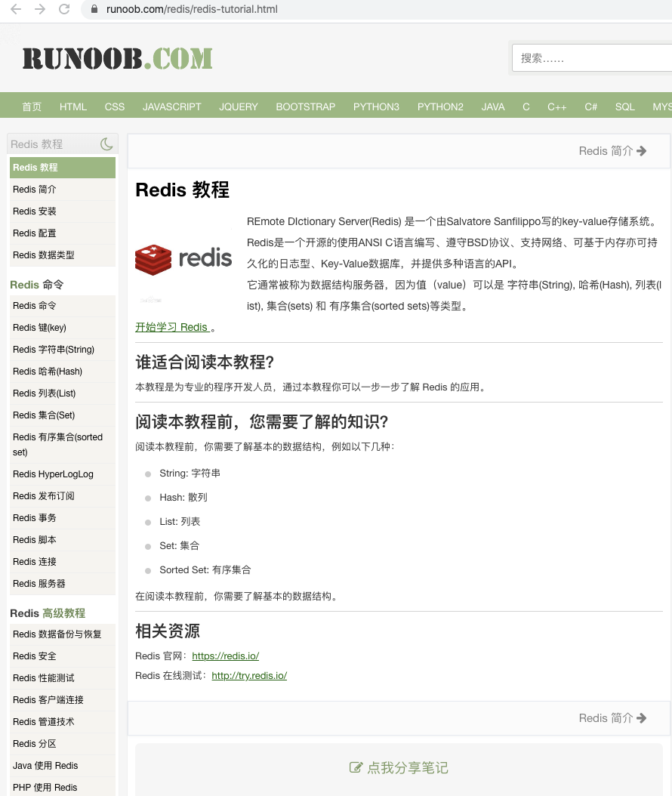Click the 谁适合阅读本教程? heading
Screen dimensions: 672x796
pyautogui.click(x=205, y=362)
